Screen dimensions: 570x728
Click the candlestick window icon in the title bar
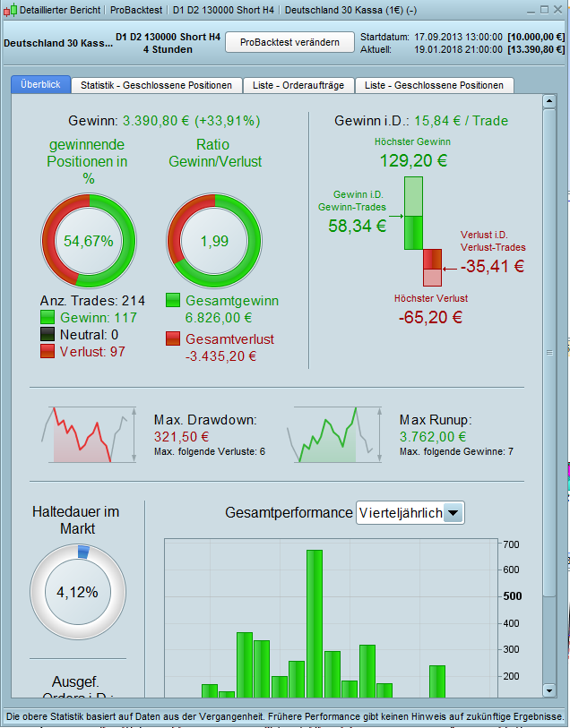coord(10,10)
